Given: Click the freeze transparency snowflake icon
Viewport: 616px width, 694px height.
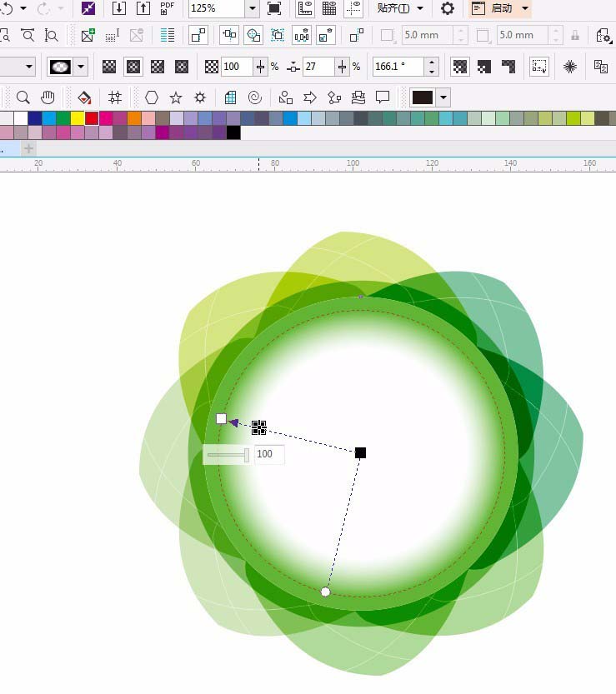Looking at the screenshot, I should pos(570,67).
